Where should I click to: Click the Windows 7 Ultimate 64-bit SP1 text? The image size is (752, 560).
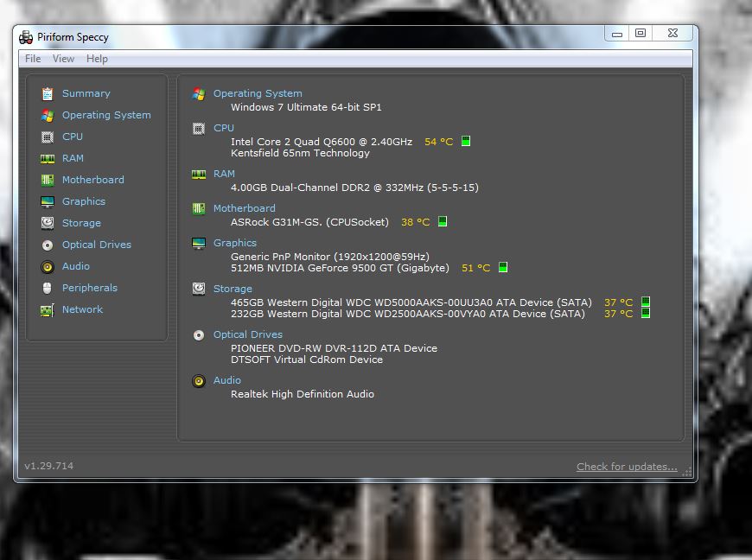[x=306, y=107]
